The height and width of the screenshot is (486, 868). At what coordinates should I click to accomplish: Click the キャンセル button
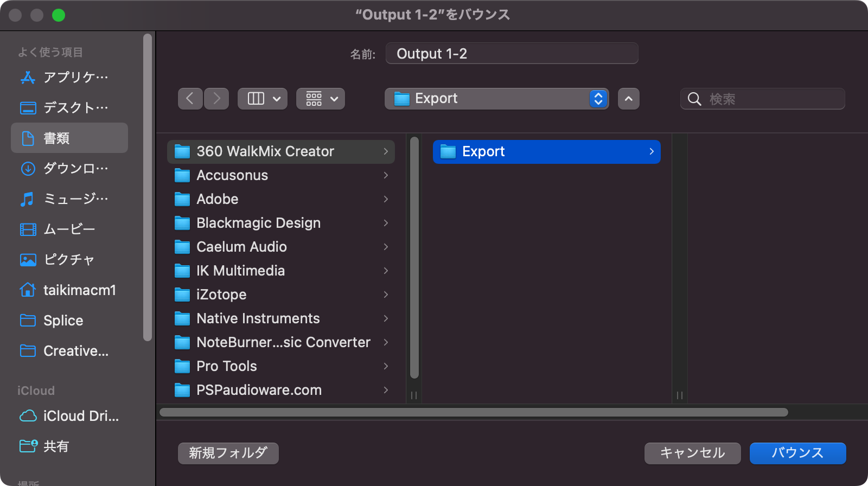[693, 453]
